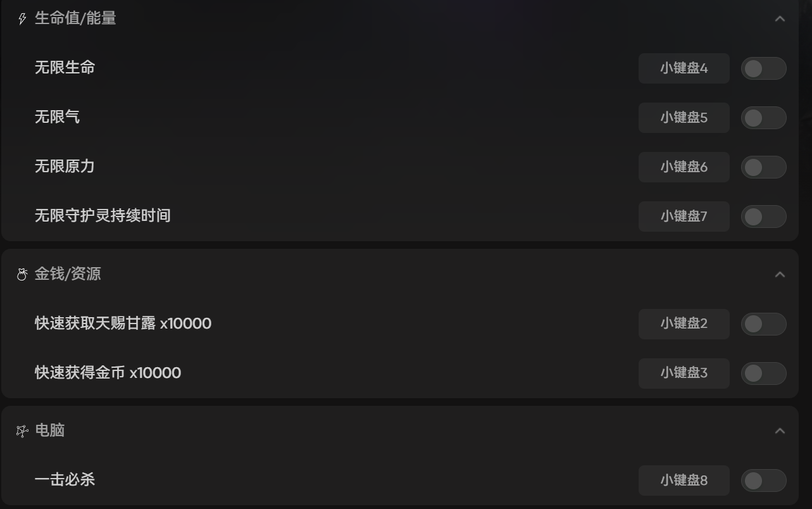This screenshot has width=812, height=509.
Task: Edit the 小键盘7 hotkey binding
Action: click(x=684, y=217)
